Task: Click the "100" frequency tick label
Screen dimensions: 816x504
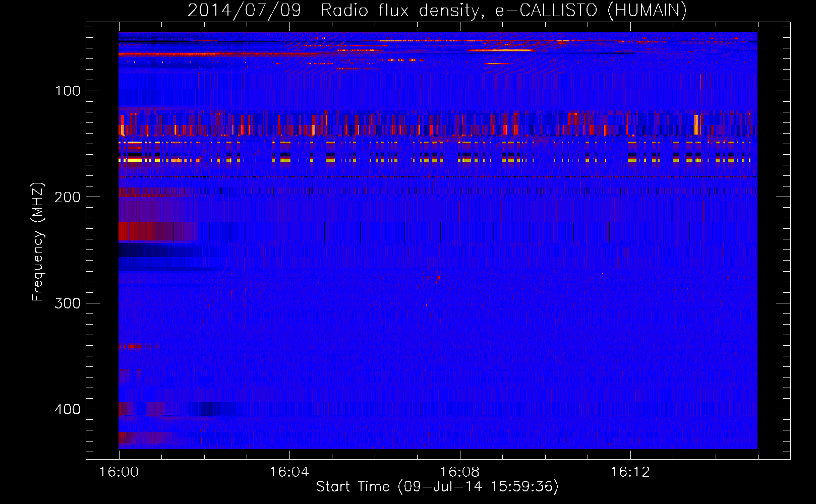Action: (x=68, y=91)
